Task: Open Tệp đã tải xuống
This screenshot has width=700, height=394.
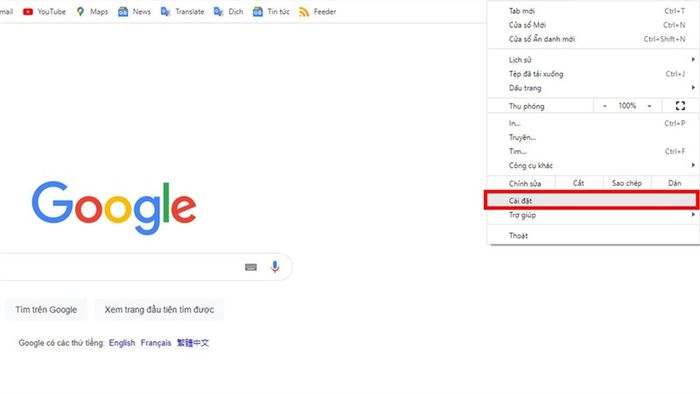Action: [593, 74]
